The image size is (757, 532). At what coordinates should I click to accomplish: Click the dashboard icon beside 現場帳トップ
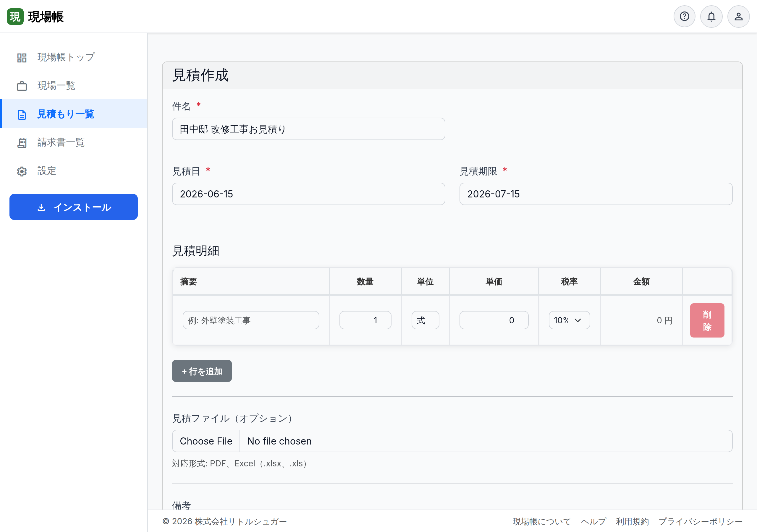(22, 58)
